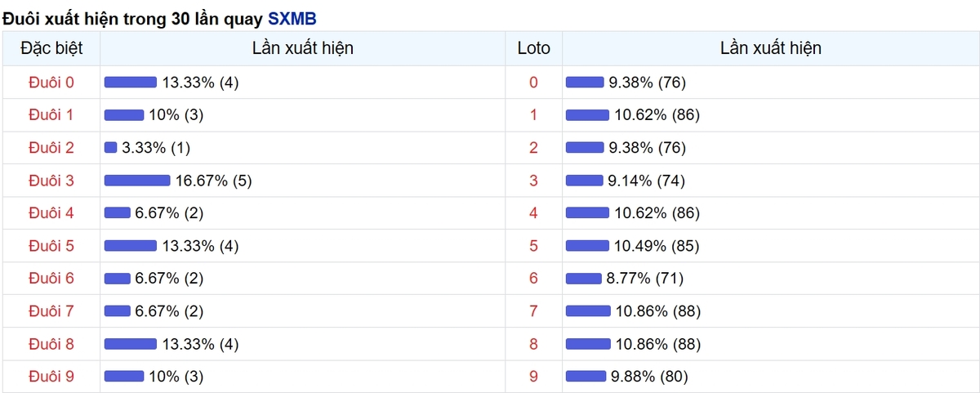Click the Đuôi 9 label

(51, 377)
